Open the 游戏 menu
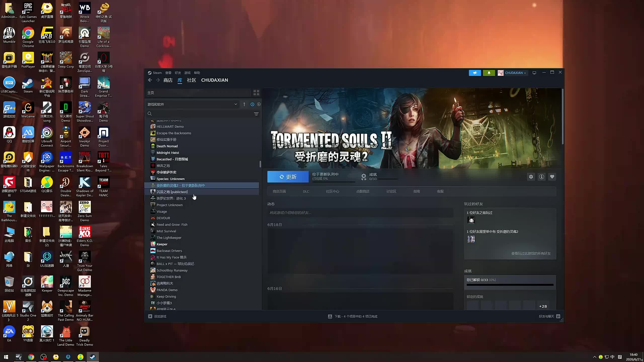The height and width of the screenshot is (362, 644). (187, 73)
